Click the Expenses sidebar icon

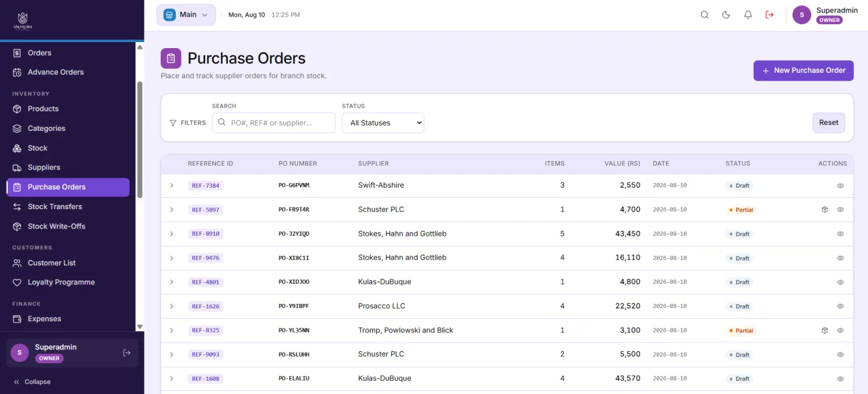17,319
